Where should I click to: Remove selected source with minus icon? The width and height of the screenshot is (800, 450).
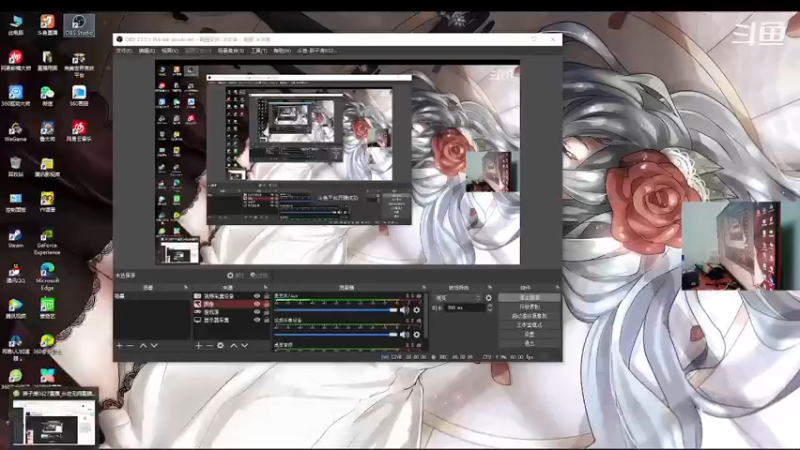209,345
